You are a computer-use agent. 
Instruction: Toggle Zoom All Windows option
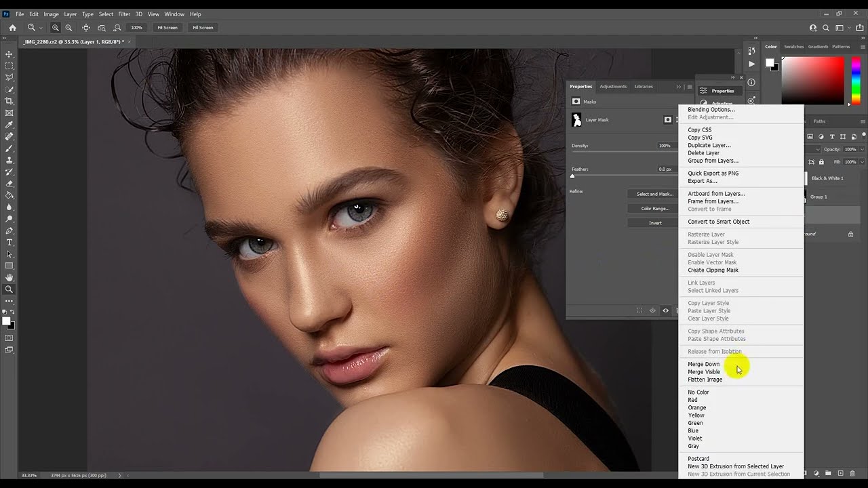(102, 28)
